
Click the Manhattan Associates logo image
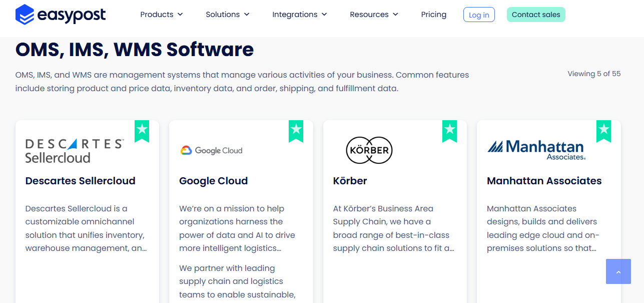(536, 150)
